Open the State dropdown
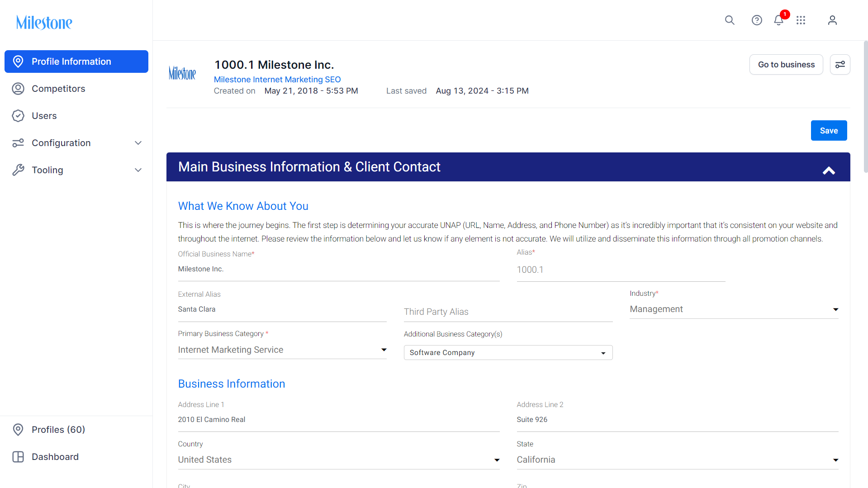This screenshot has width=868, height=488. (x=678, y=460)
